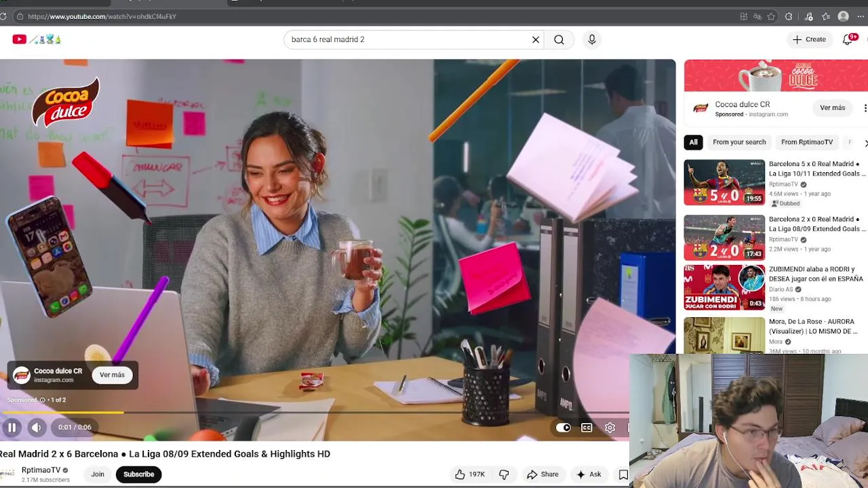This screenshot has height=488, width=868.
Task: Show more filter chips with the arrow
Action: tap(865, 143)
